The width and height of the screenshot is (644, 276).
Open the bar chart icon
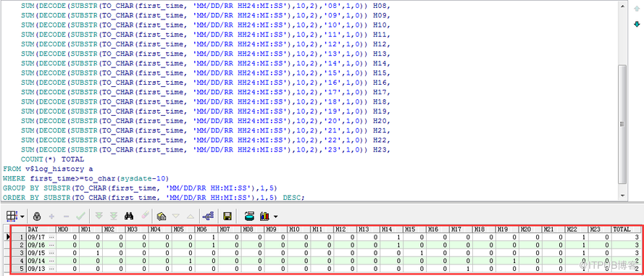pos(264,216)
